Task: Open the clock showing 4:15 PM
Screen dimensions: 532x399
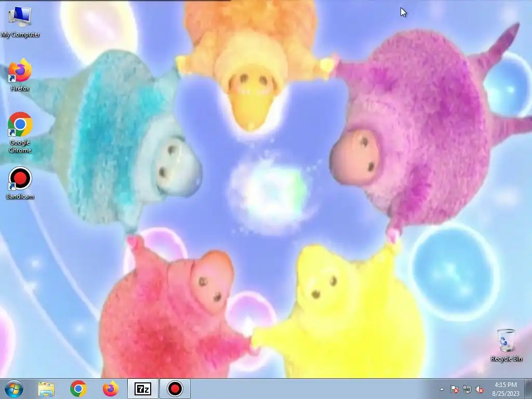Action: [506, 389]
